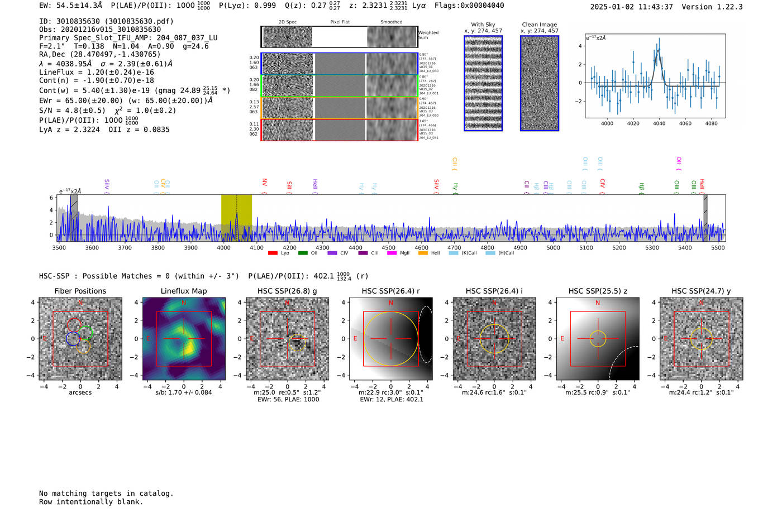Click the orange HeII legend swatch
The image size is (782, 532).
pyautogui.click(x=423, y=253)
